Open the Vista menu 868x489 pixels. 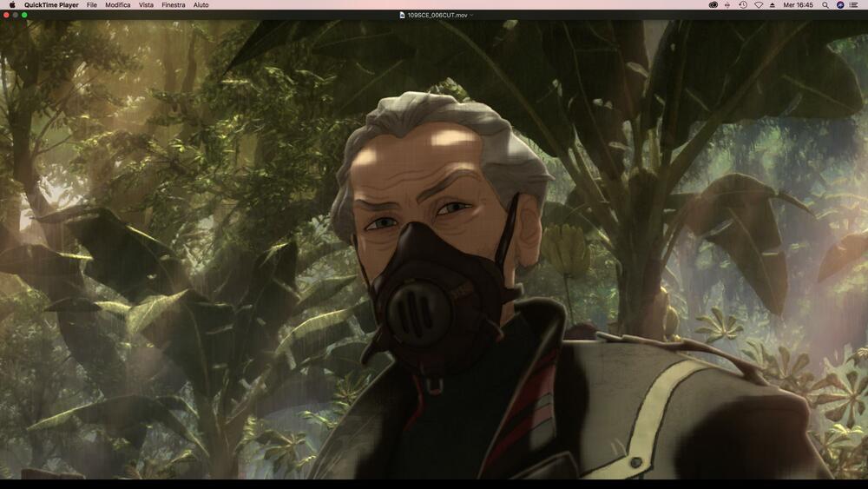146,5
